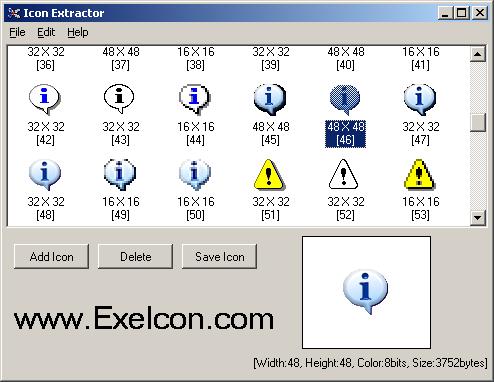This screenshot has width=494, height=382.
Task: Open the Edit menu
Action: tap(46, 32)
